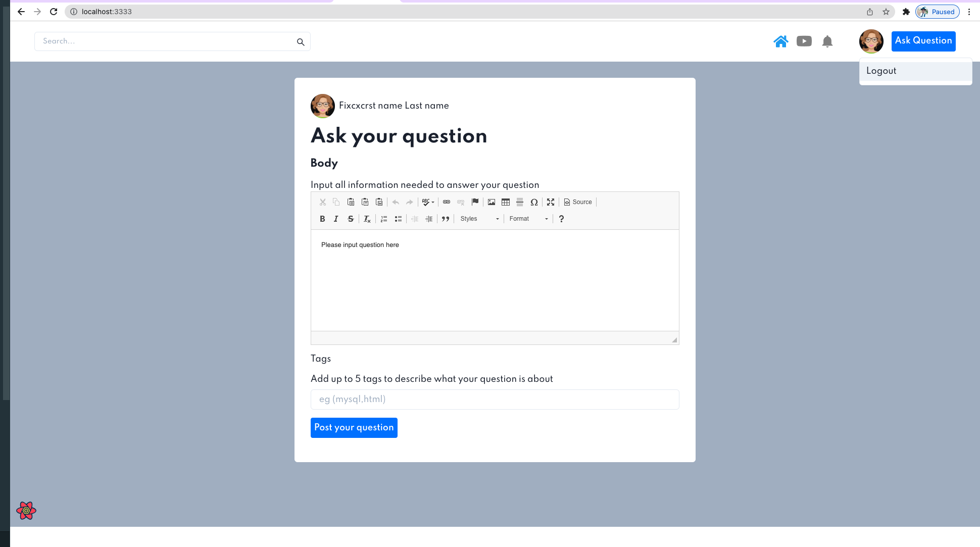Toggle bulleted list
The image size is (980, 547).
(398, 219)
